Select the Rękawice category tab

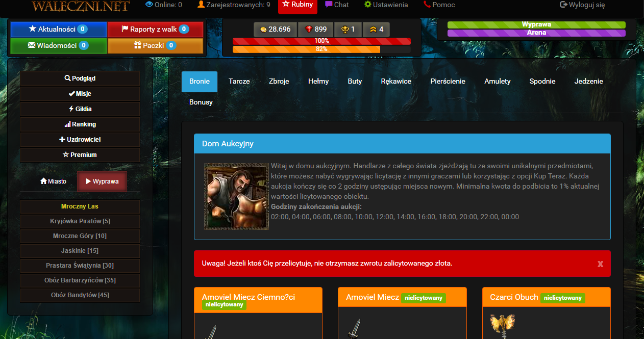(396, 82)
